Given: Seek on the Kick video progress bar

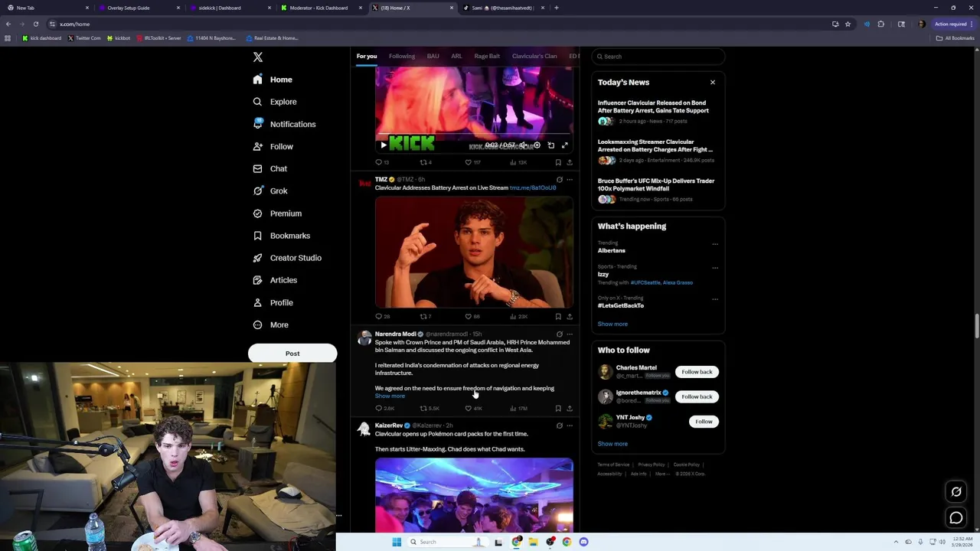Looking at the screenshot, I should (x=474, y=135).
